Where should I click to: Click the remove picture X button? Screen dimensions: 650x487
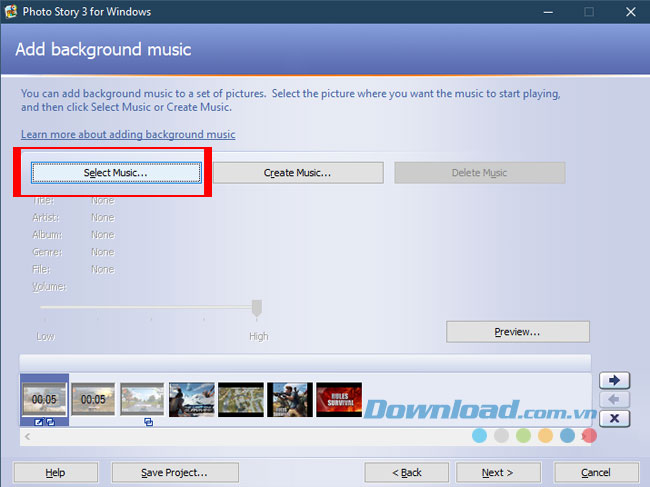614,418
